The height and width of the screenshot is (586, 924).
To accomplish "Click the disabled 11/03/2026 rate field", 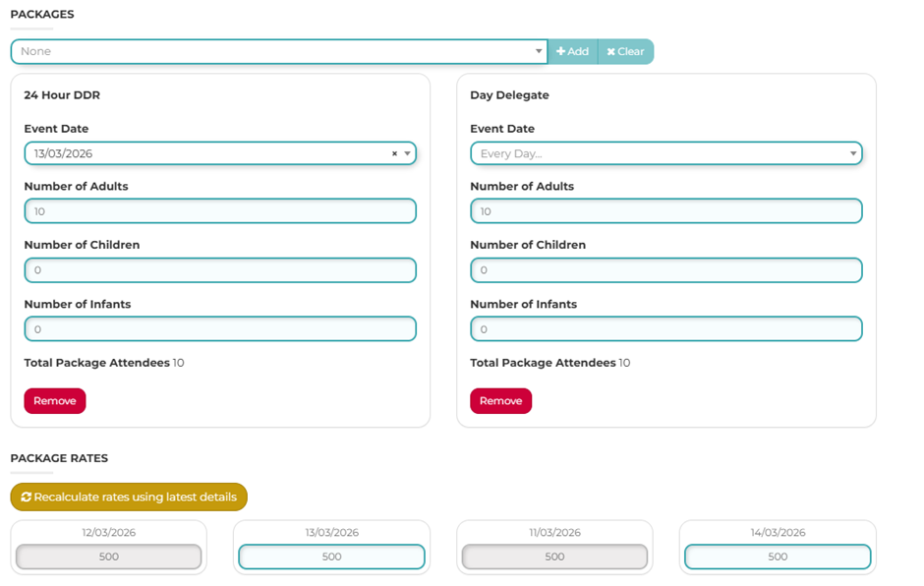I will (x=554, y=557).
